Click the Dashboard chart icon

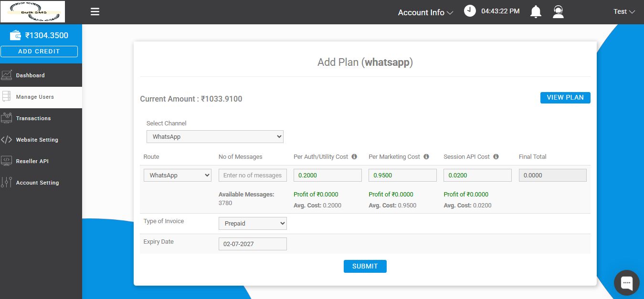coord(7,75)
